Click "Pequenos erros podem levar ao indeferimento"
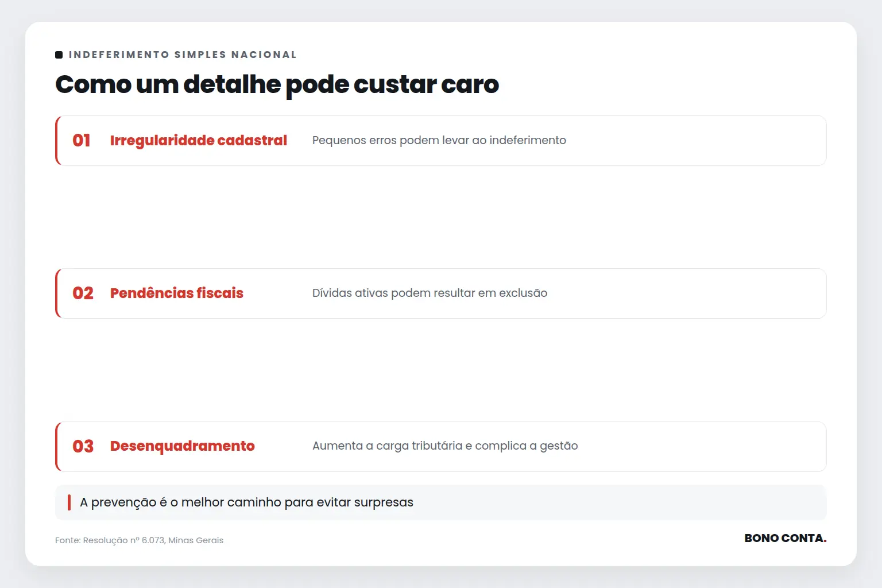Screen dimensions: 882x588 [x=439, y=141]
